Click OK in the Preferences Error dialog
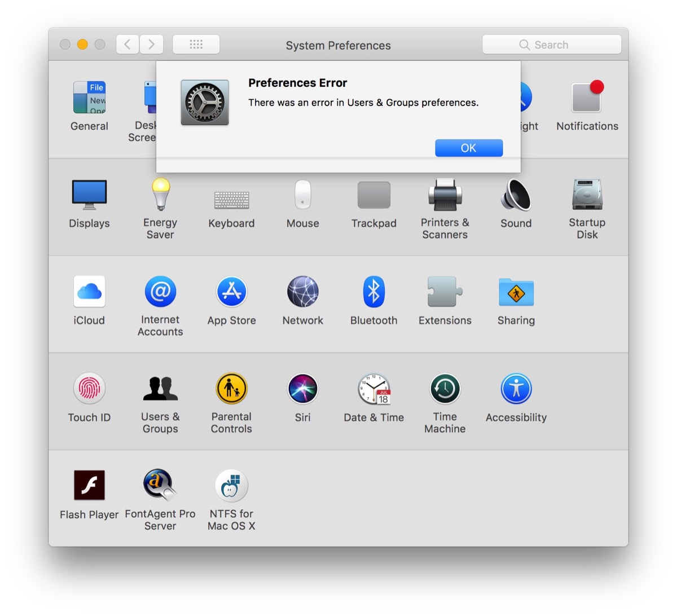677x616 pixels. 469,148
